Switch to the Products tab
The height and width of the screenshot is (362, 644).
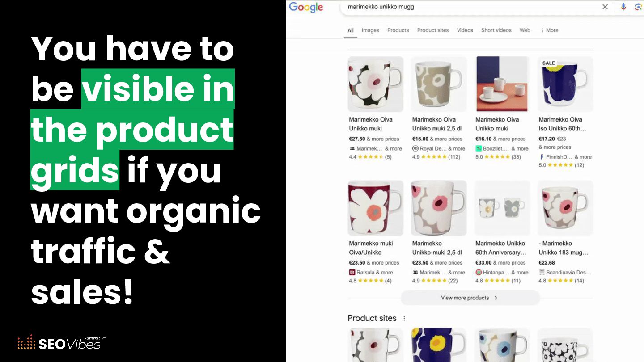(x=398, y=30)
